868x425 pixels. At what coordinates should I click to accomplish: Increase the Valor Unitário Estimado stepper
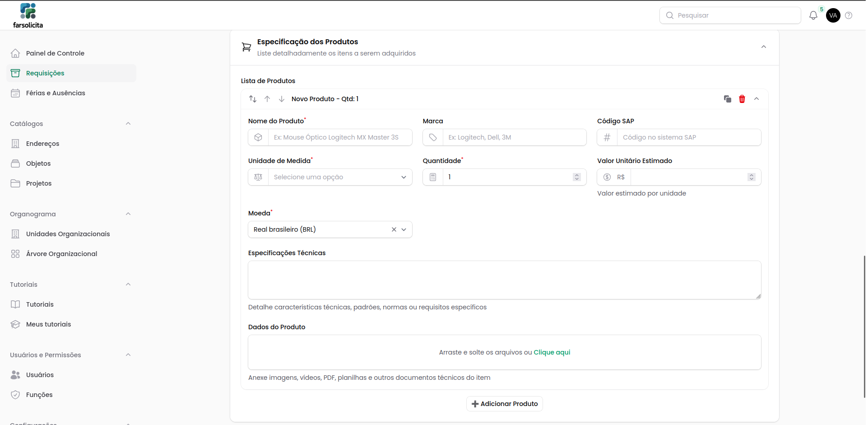[751, 175]
